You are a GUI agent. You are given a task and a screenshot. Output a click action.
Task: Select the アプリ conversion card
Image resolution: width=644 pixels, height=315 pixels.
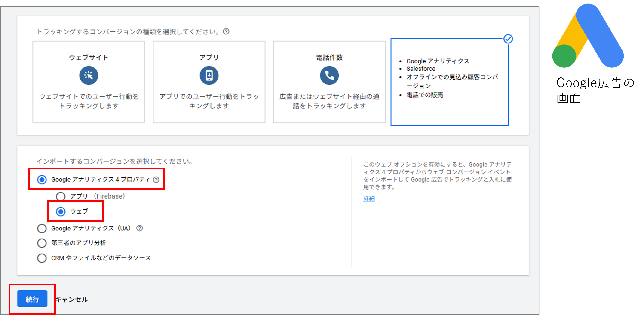click(209, 82)
